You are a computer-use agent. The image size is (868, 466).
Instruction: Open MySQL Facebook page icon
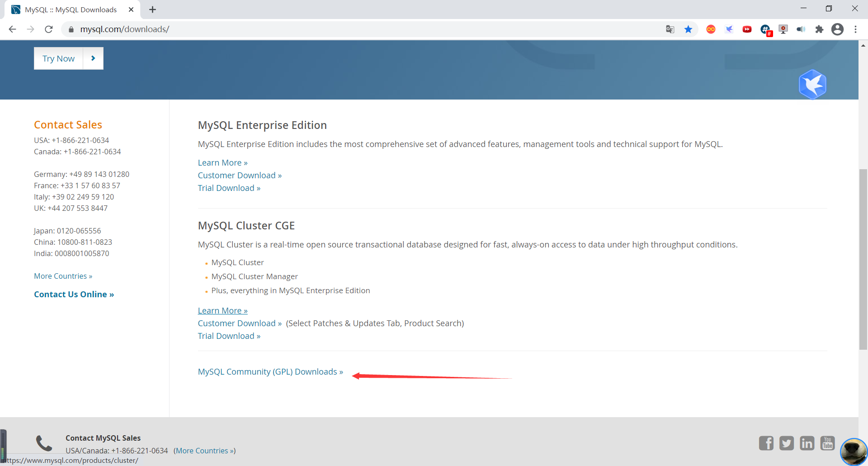pos(766,443)
